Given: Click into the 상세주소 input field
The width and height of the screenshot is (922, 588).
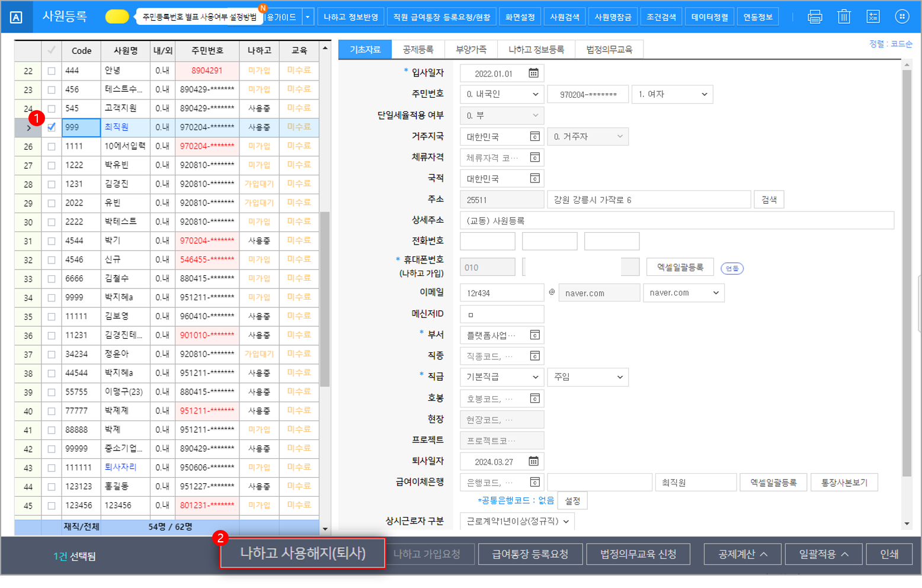Looking at the screenshot, I should [x=676, y=221].
